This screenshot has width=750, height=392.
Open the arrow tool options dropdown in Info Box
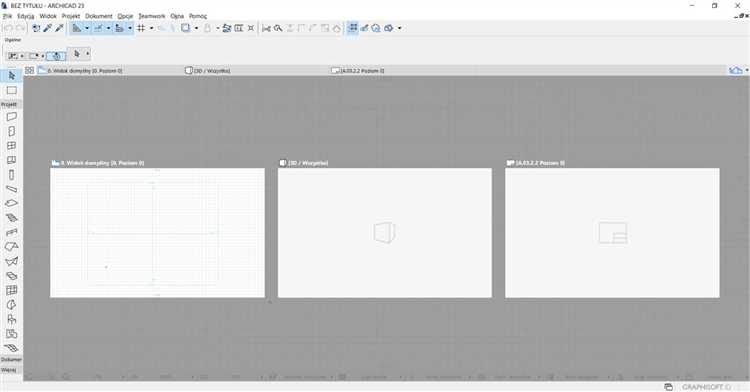[x=87, y=54]
